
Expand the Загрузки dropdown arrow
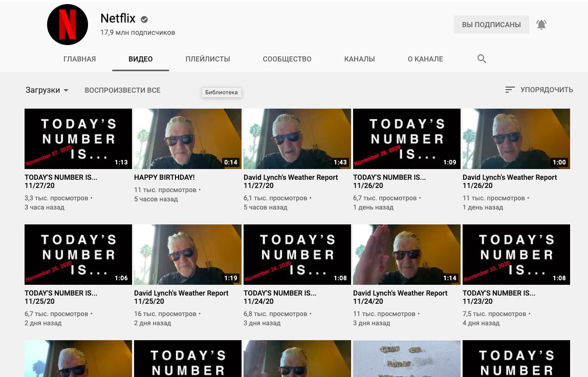(x=66, y=91)
